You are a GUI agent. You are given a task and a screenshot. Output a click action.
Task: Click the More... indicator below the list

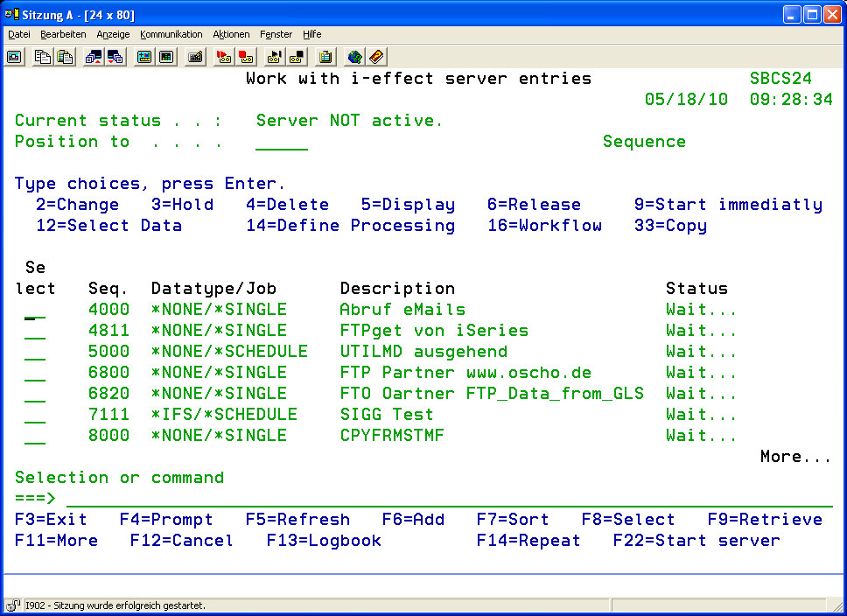794,457
